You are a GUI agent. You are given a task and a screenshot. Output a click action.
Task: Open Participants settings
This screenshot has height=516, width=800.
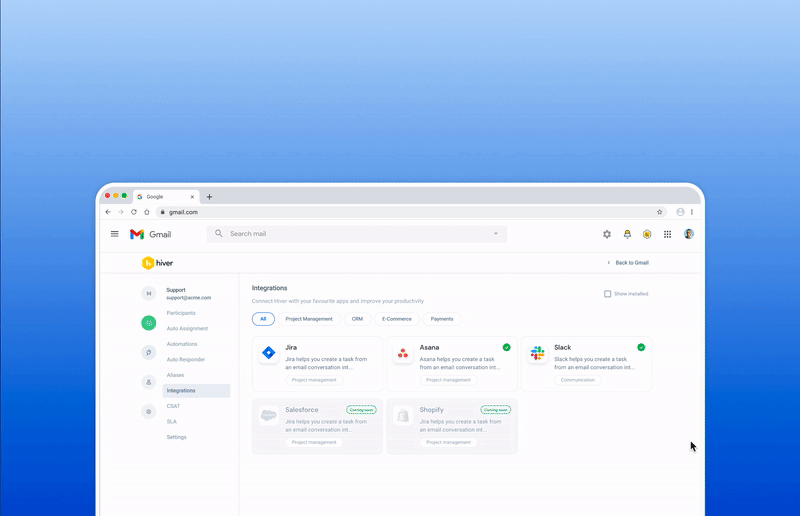coord(181,313)
